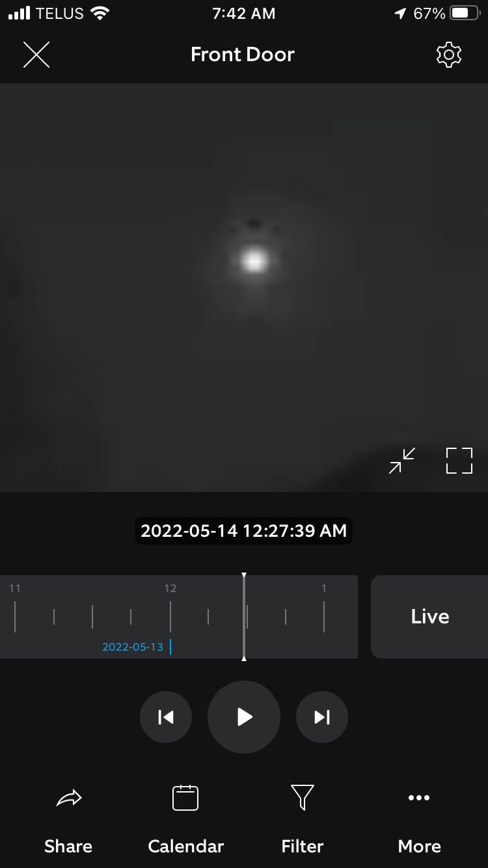Close the Front Door camera view
This screenshot has width=488, height=868.
coord(36,55)
